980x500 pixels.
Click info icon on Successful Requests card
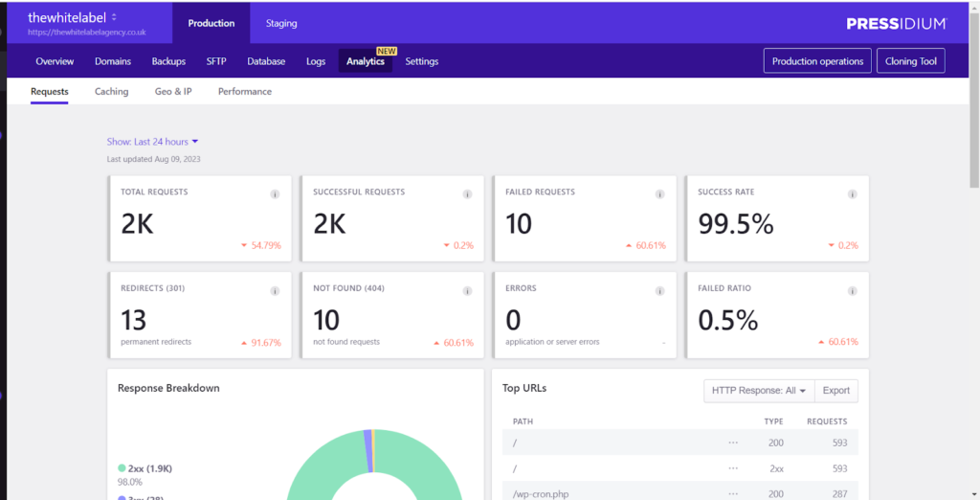(467, 193)
